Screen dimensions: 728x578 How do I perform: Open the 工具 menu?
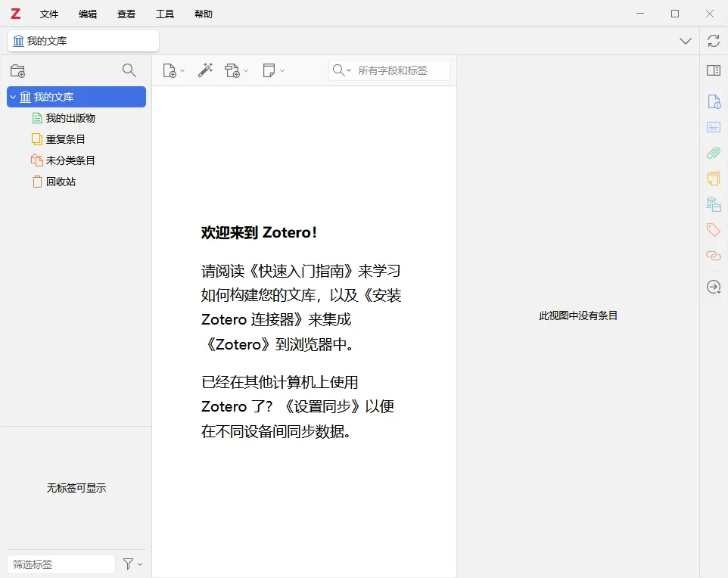pos(164,14)
